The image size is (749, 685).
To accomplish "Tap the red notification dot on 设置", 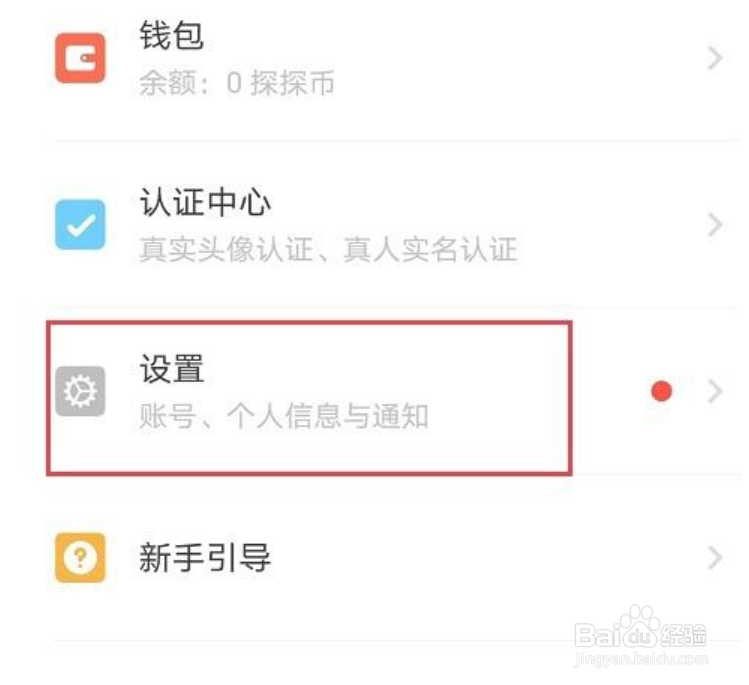I will pyautogui.click(x=662, y=391).
